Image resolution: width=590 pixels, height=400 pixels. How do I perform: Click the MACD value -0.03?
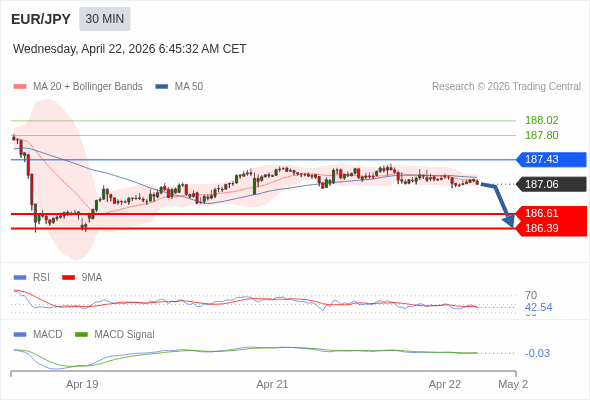[537, 353]
